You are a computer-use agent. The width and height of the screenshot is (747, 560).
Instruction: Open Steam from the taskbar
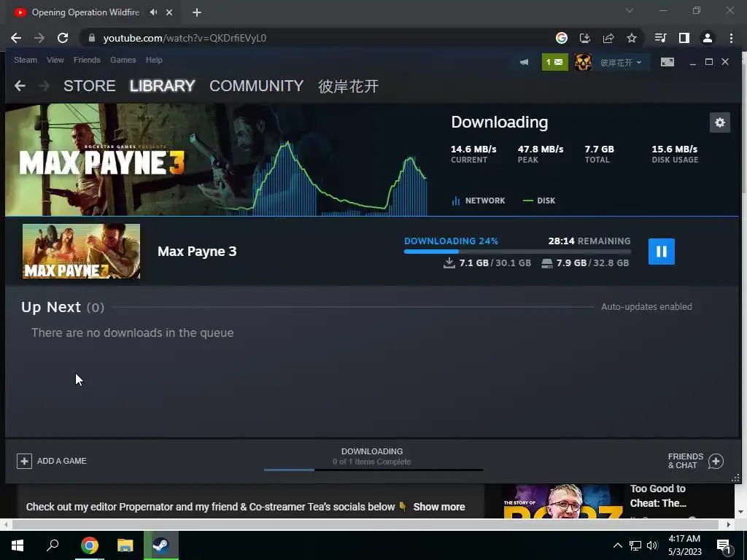coord(161,545)
